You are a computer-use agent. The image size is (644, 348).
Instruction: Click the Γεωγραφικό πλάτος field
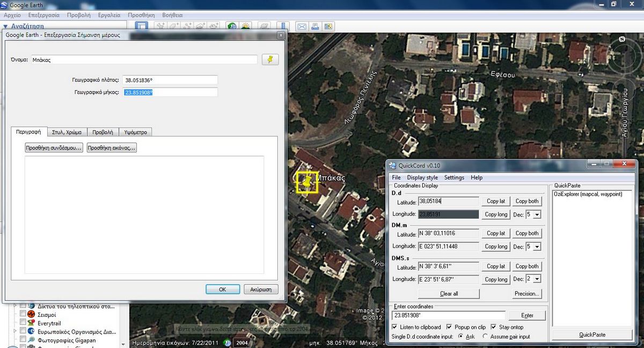coord(170,80)
